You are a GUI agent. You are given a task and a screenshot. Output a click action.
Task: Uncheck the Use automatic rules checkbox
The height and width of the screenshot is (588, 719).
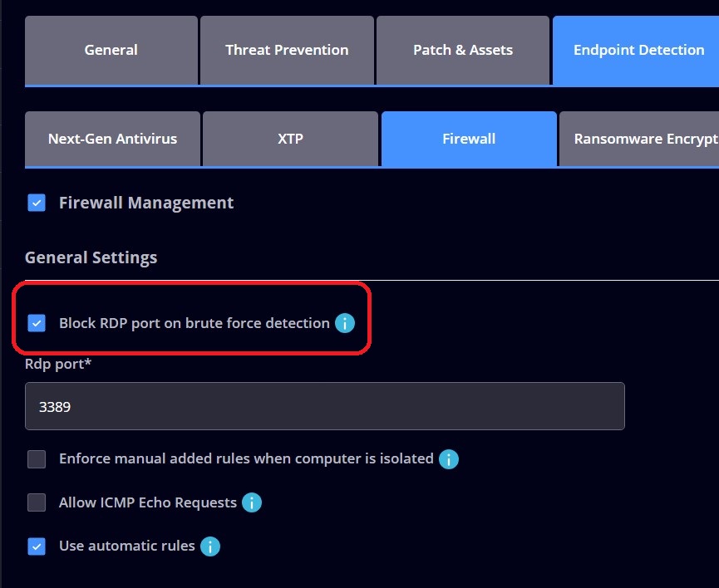click(37, 546)
